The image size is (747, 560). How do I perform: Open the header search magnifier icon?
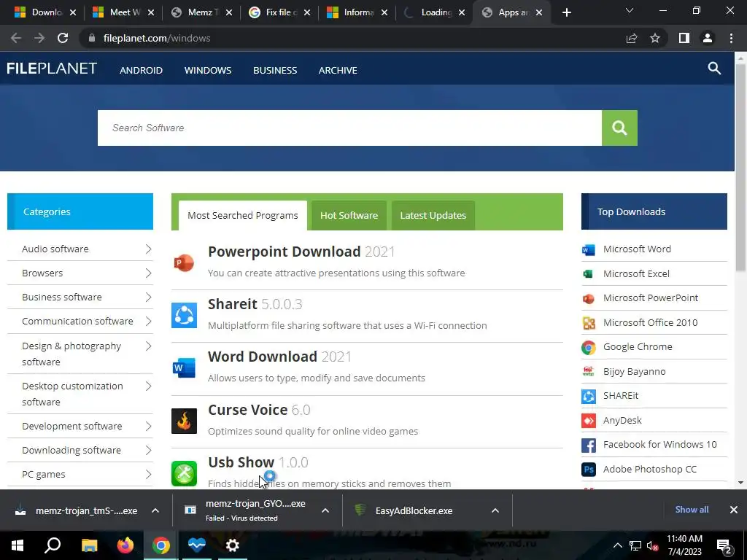(x=714, y=68)
